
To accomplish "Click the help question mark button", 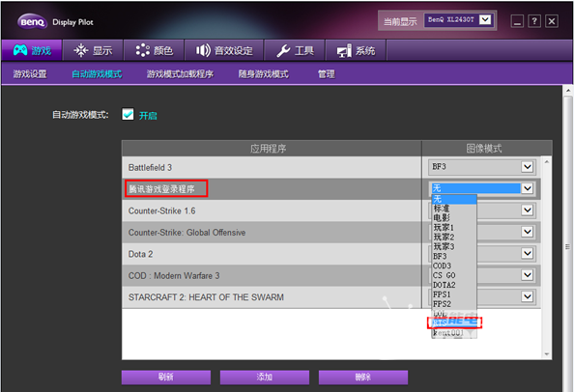I will [x=534, y=21].
